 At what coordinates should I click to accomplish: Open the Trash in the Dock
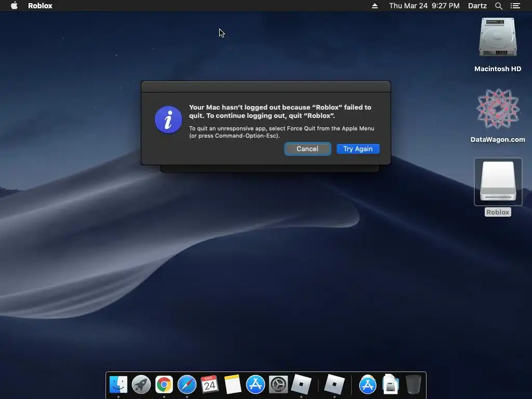pyautogui.click(x=413, y=384)
